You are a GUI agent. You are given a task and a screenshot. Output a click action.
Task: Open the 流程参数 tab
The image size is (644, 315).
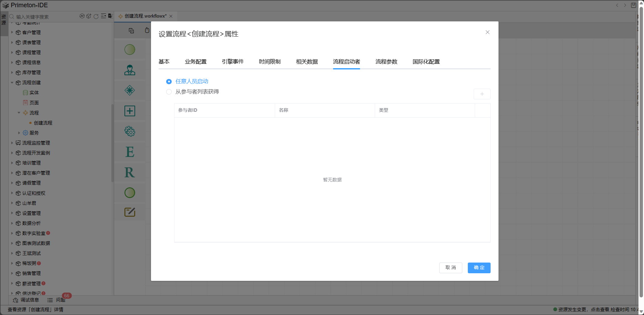pos(386,62)
